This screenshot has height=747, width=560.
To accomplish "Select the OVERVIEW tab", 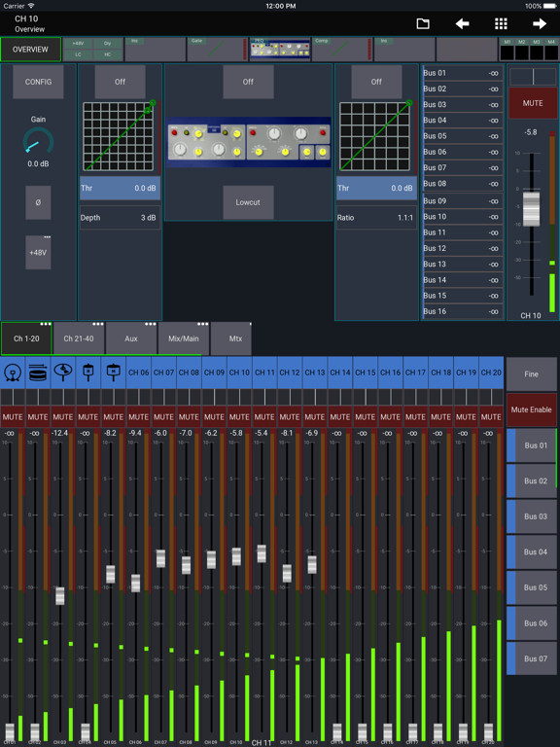I will [x=30, y=50].
